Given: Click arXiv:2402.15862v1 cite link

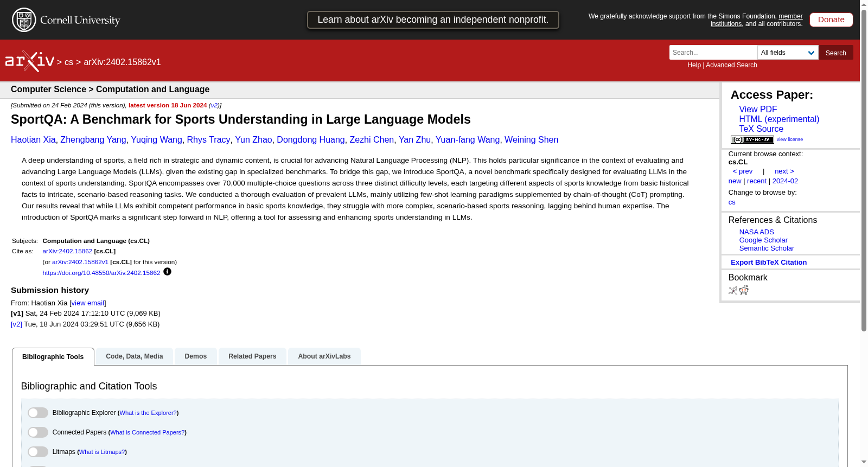Looking at the screenshot, I should [x=80, y=262].
